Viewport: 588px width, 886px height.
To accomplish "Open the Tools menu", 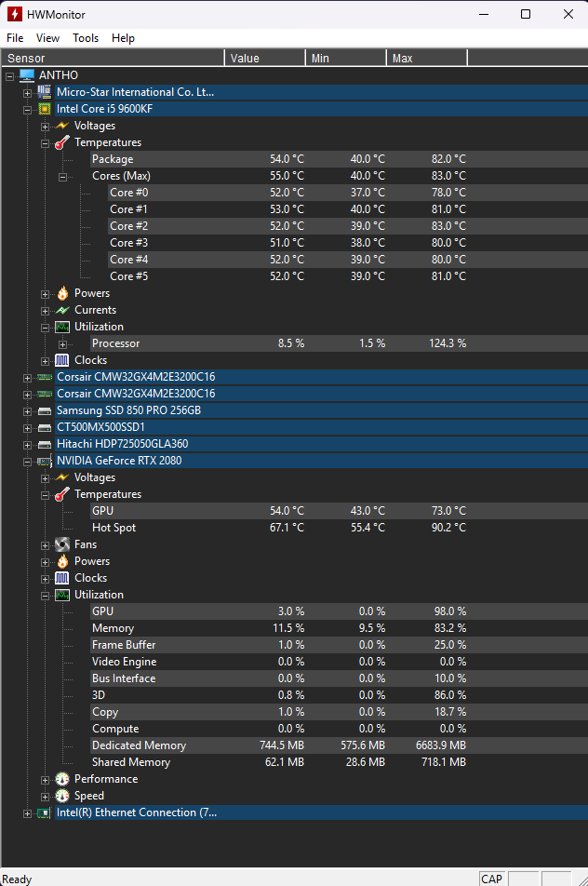I will [86, 38].
